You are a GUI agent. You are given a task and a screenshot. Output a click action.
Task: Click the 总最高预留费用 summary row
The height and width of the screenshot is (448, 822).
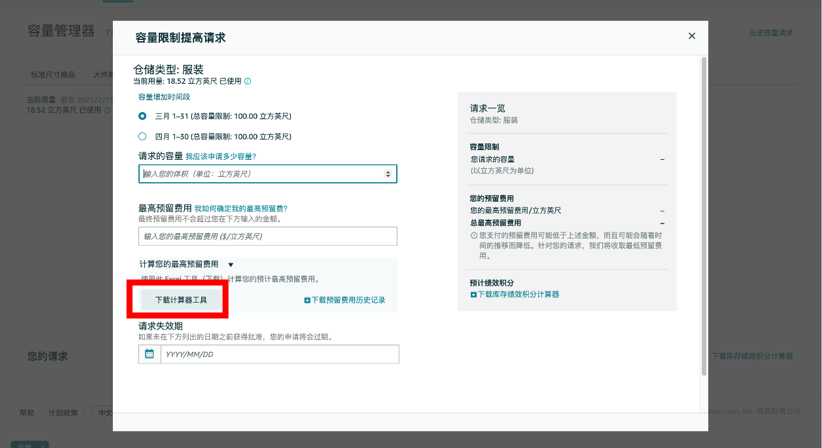(567, 223)
